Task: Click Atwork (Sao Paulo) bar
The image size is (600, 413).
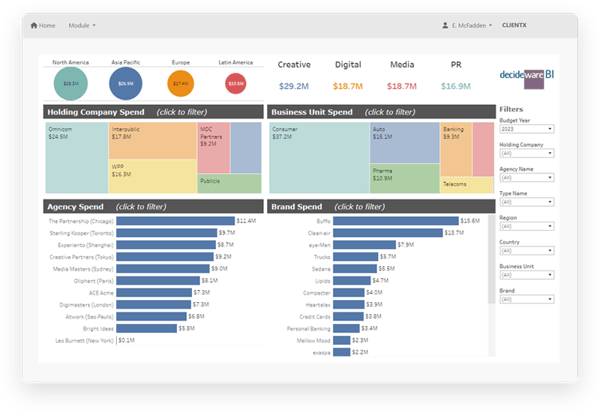Action: pos(152,316)
